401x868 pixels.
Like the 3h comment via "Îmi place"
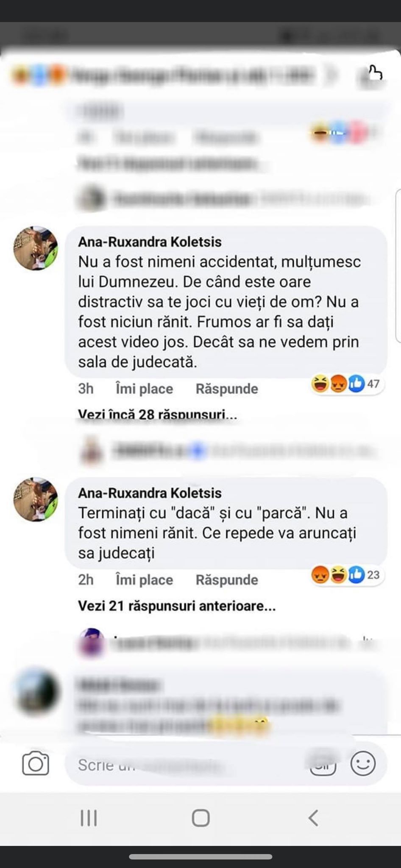pos(144,389)
